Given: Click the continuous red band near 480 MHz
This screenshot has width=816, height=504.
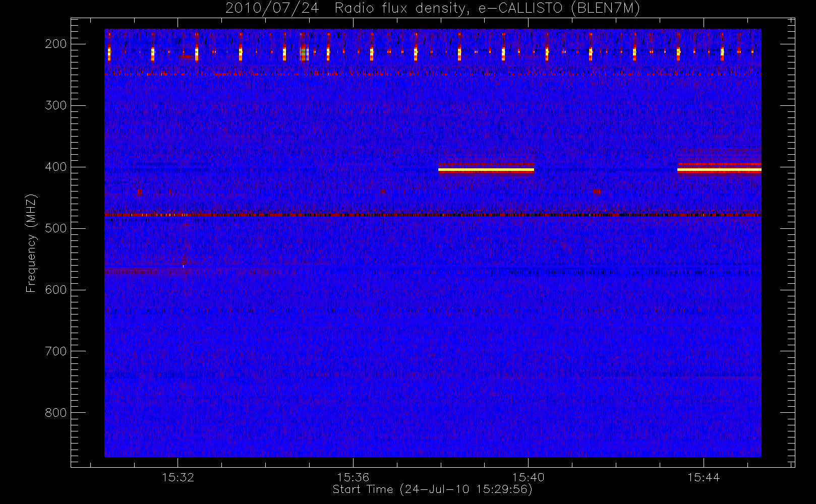Looking at the screenshot, I should coord(433,215).
